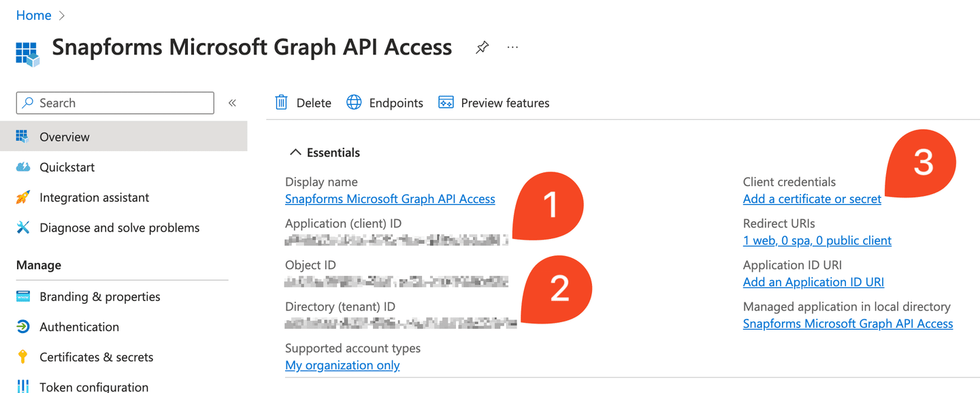Click the Preview features icon
Image resolution: width=980 pixels, height=393 pixels.
[x=446, y=103]
